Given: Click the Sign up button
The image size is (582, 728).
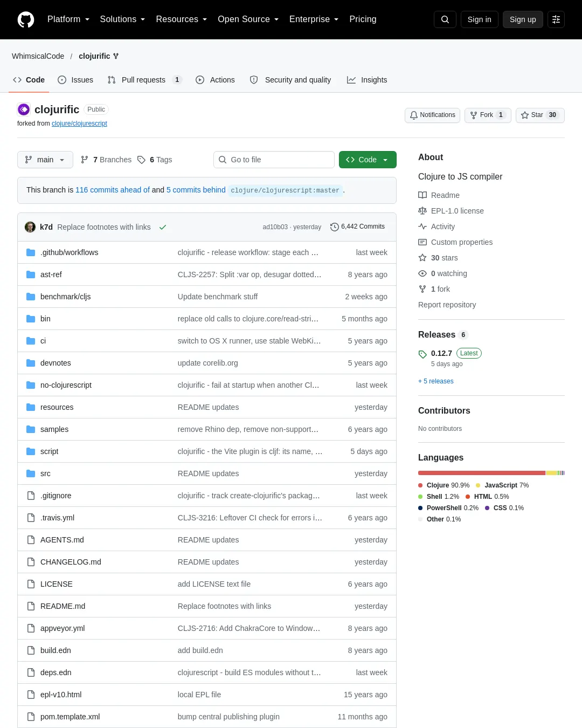Looking at the screenshot, I should tap(523, 19).
